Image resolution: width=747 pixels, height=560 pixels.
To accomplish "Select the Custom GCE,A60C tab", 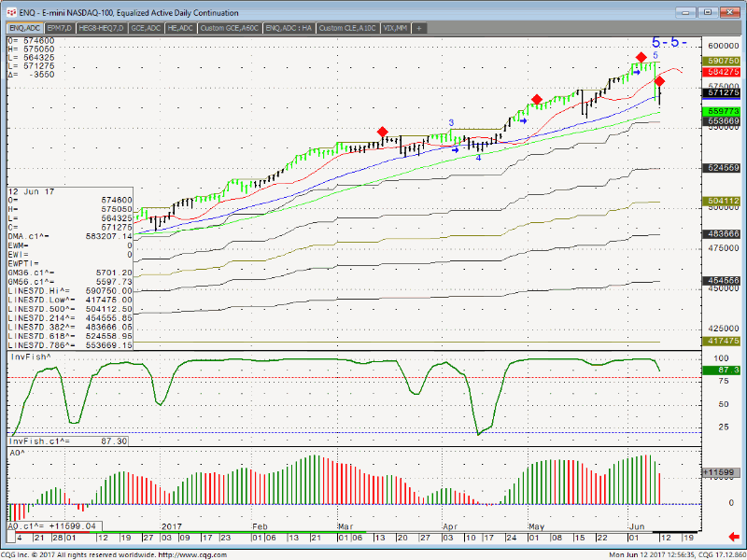I will pyautogui.click(x=229, y=29).
